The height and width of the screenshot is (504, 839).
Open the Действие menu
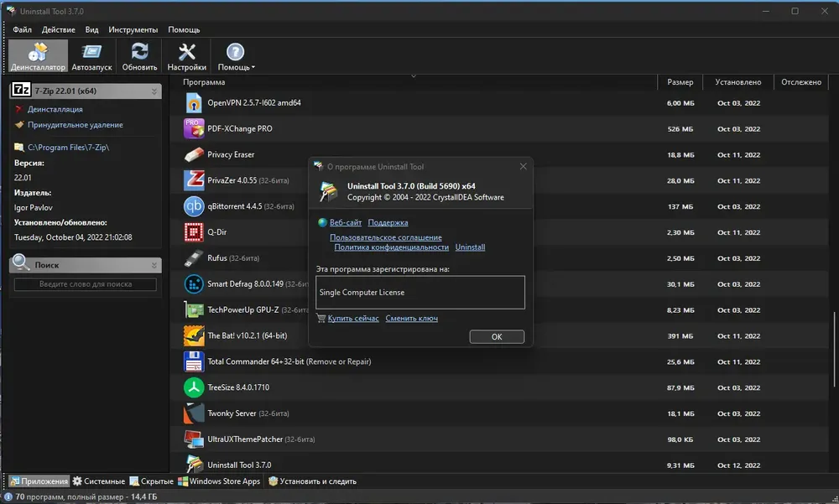[x=59, y=29]
